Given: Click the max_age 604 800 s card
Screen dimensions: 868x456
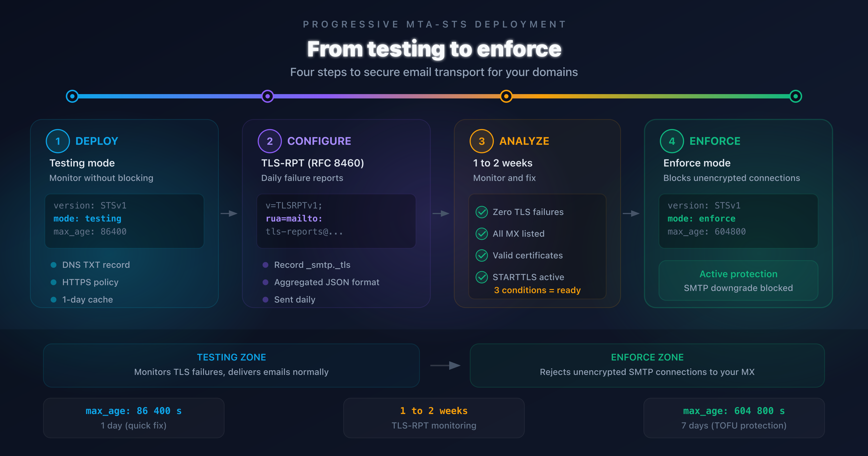Looking at the screenshot, I should coord(734,418).
